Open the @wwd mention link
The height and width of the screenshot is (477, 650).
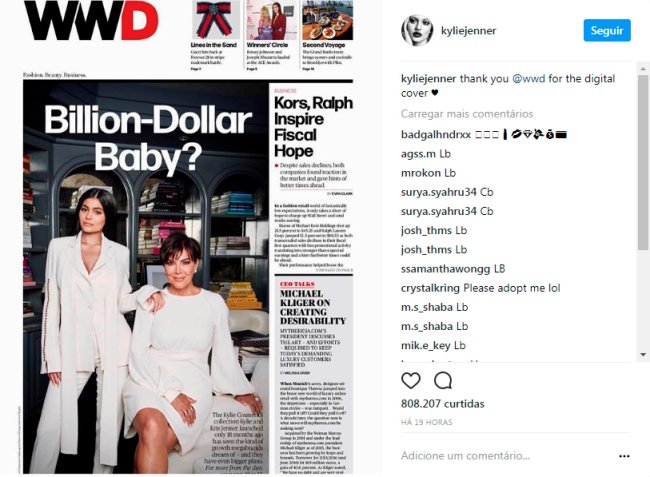tap(529, 79)
